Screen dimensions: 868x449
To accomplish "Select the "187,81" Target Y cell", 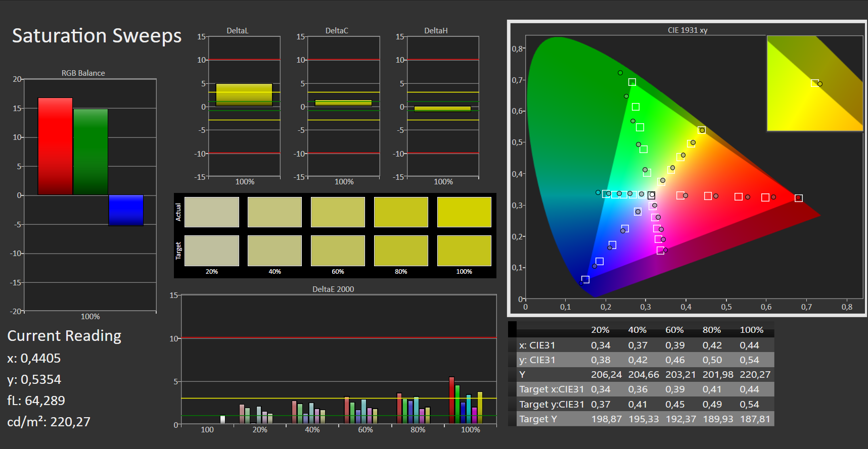I will 755,419.
